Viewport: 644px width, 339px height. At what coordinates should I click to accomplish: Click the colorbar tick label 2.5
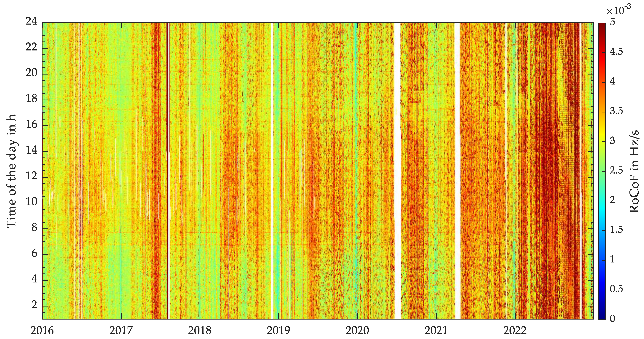(616, 170)
